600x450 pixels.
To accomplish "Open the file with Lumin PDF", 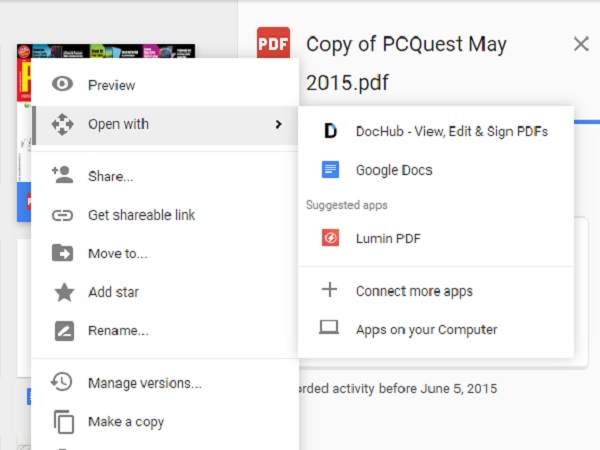I will point(436,238).
